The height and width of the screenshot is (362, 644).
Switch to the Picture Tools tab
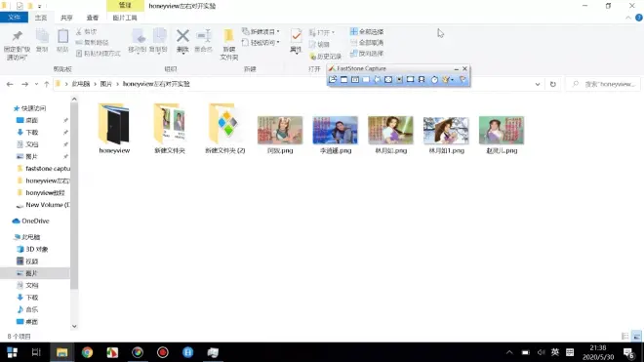pos(125,18)
